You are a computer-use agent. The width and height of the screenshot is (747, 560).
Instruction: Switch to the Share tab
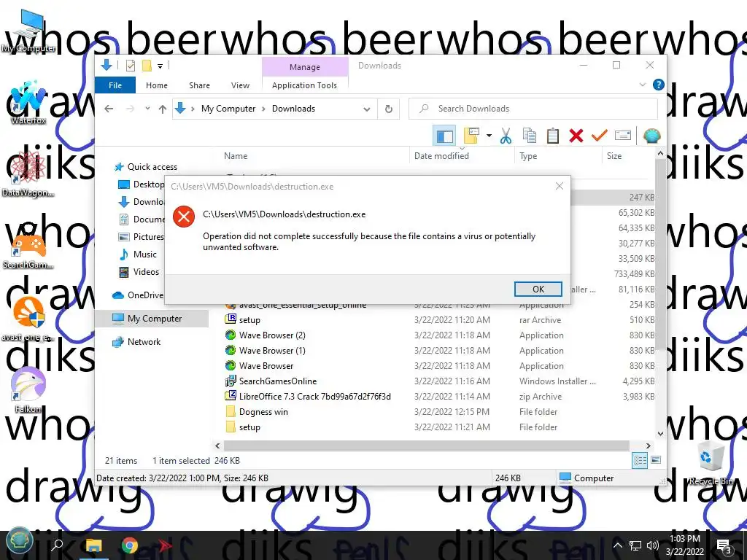(x=199, y=85)
